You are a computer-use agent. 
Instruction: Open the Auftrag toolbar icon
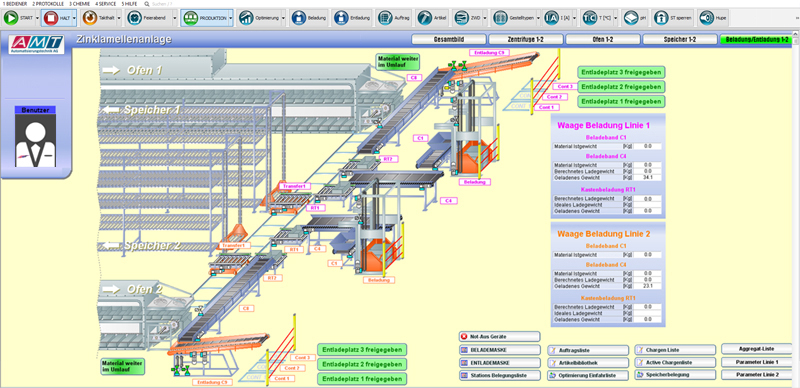pyautogui.click(x=385, y=18)
